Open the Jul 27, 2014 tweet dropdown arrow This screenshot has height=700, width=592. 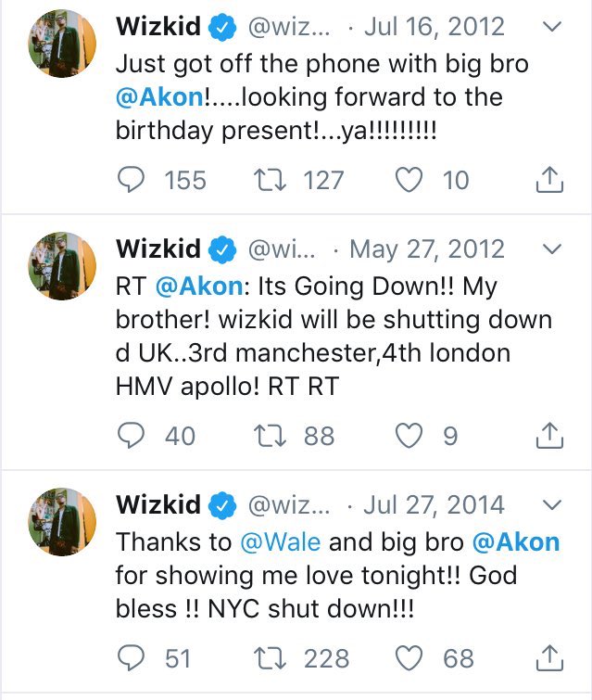553,505
